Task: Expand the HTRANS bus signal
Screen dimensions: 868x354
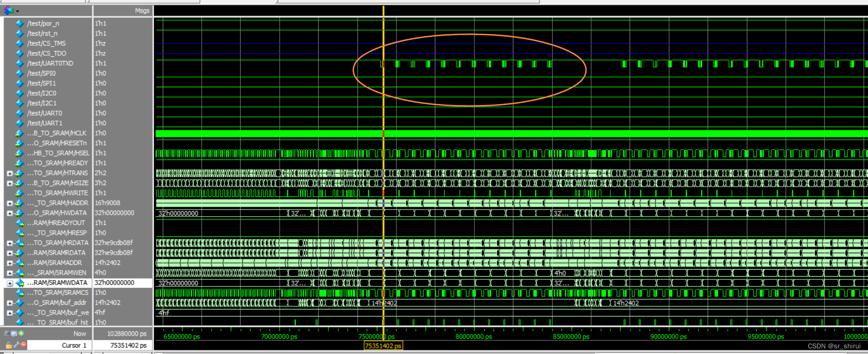Action: tap(9, 173)
